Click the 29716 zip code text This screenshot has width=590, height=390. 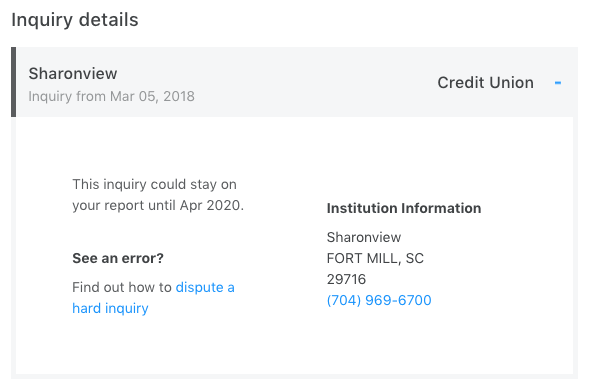point(346,279)
